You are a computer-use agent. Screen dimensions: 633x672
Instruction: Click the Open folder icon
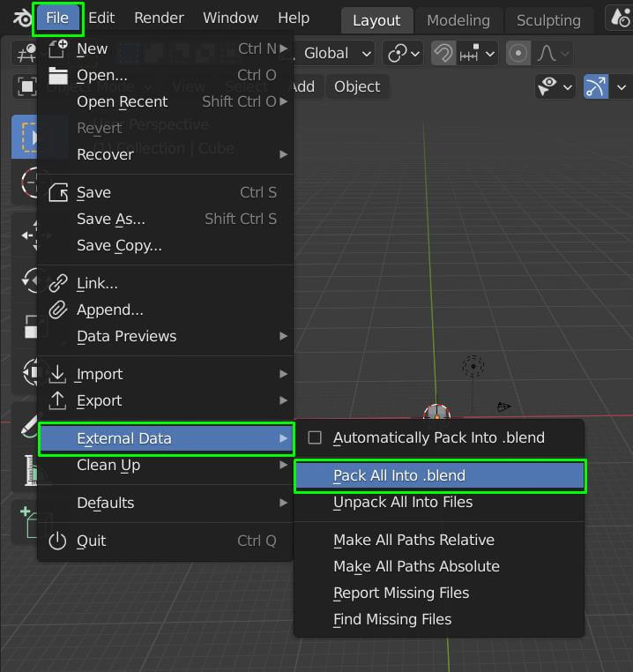coord(58,75)
